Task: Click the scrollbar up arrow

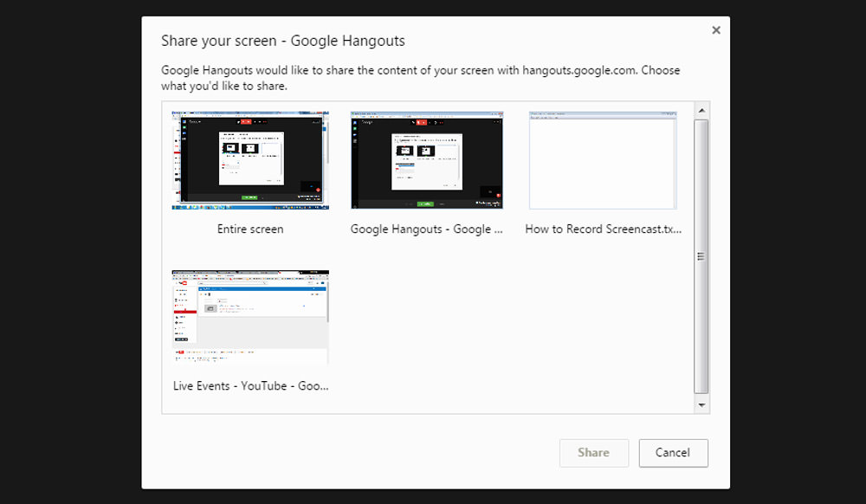Action: [x=701, y=110]
